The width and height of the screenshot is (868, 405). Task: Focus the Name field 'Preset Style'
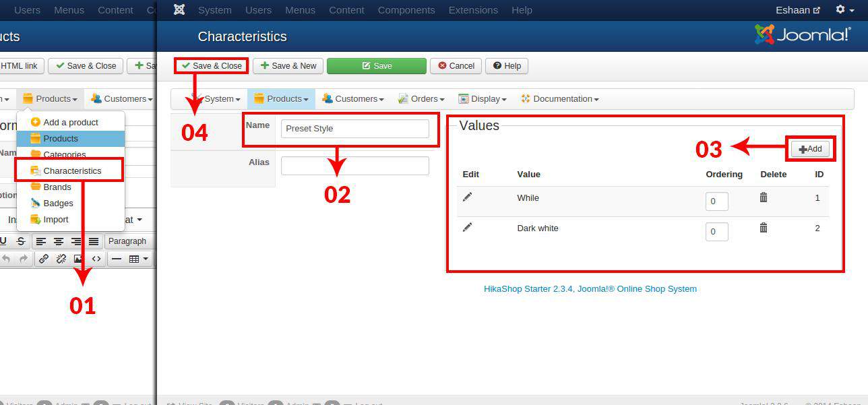point(355,128)
